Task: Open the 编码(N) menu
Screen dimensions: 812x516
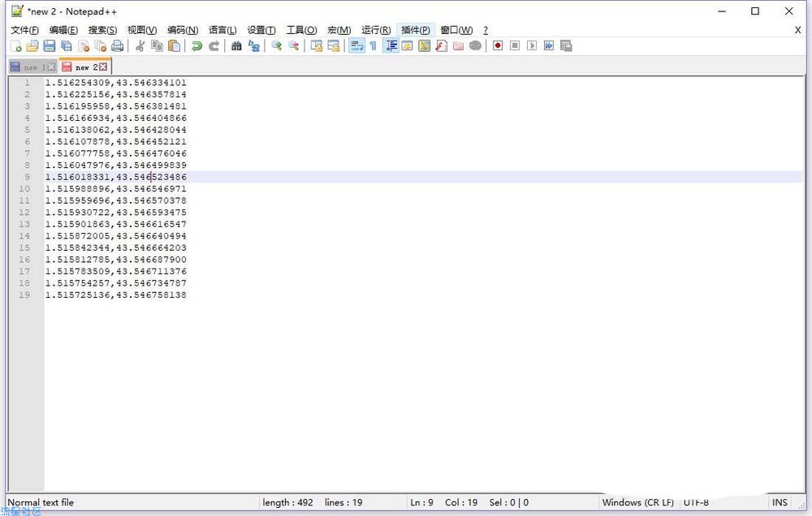Action: [182, 30]
